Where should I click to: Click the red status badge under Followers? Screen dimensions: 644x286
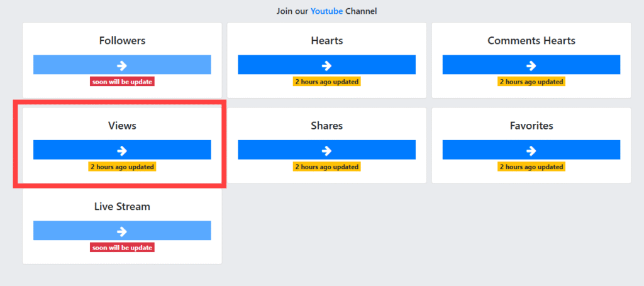tap(122, 82)
